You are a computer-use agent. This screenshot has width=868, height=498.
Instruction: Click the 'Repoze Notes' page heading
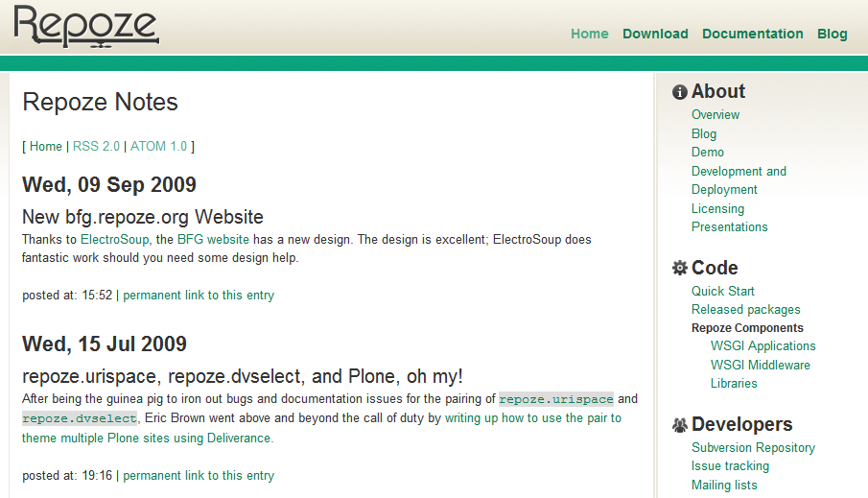coord(100,102)
